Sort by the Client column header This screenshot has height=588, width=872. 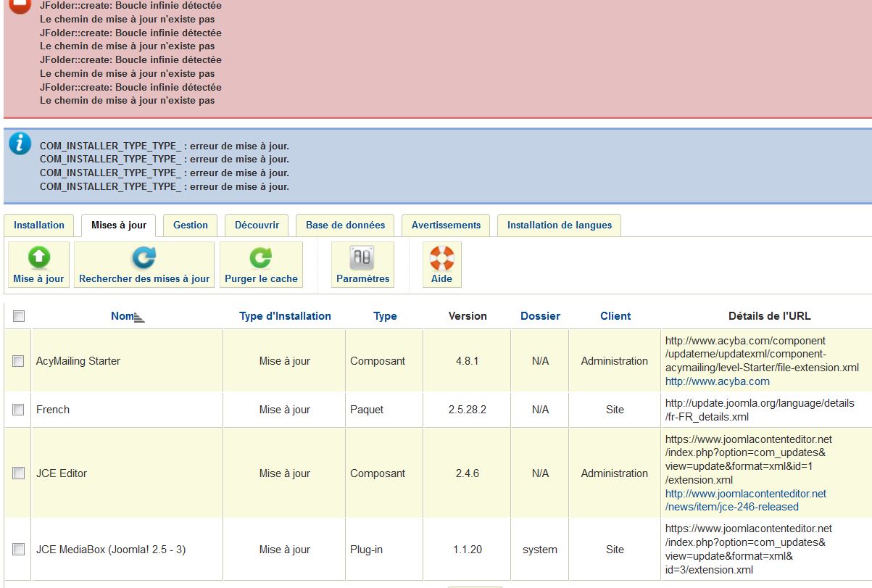pos(615,316)
